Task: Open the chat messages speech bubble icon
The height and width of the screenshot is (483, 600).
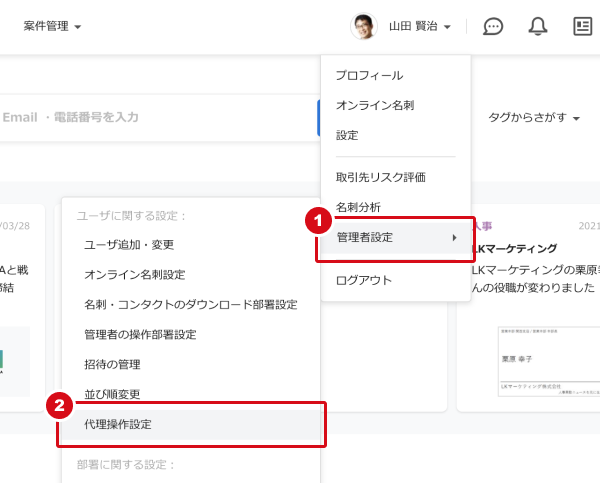Action: click(493, 26)
